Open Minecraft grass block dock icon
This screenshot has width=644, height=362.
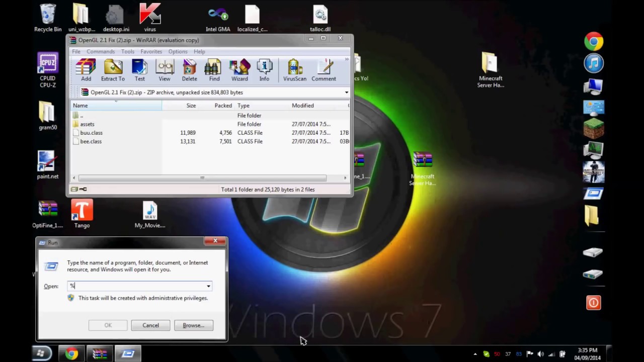click(x=594, y=129)
